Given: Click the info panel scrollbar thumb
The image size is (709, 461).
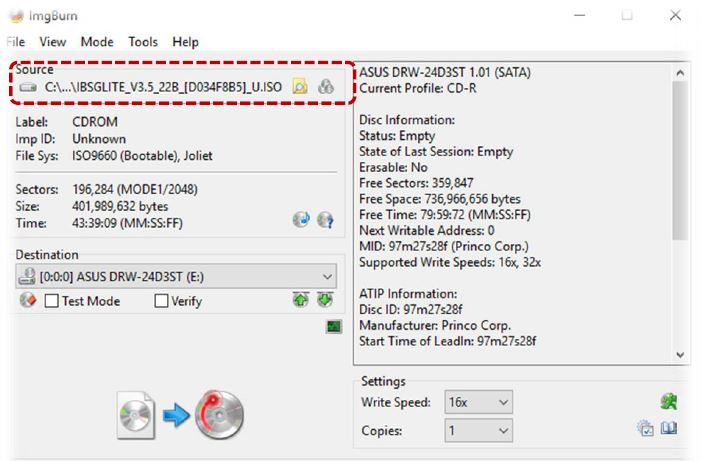Looking at the screenshot, I should (680, 160).
